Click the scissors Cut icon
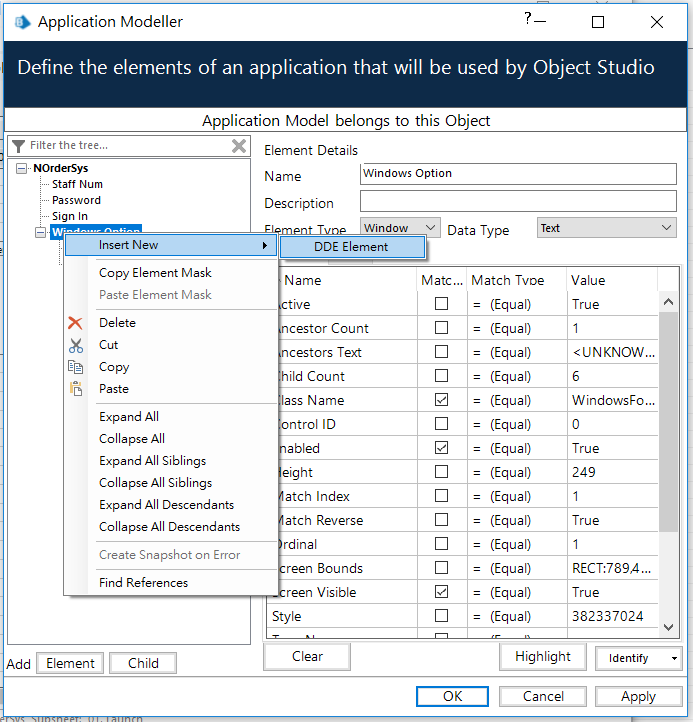693x722 pixels. 76,345
